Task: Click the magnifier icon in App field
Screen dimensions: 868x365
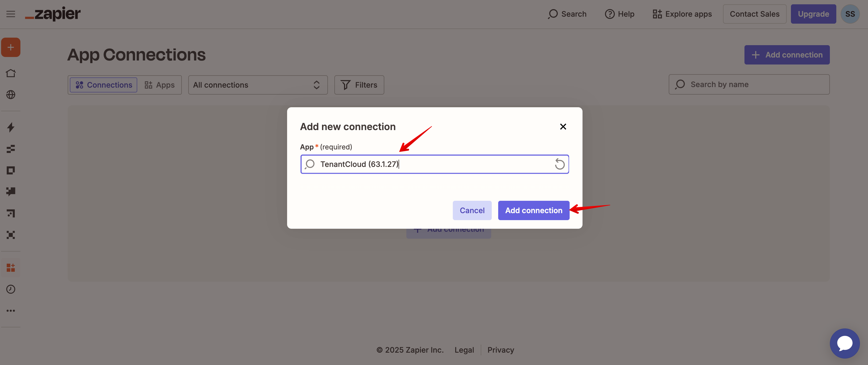Action: pos(310,164)
